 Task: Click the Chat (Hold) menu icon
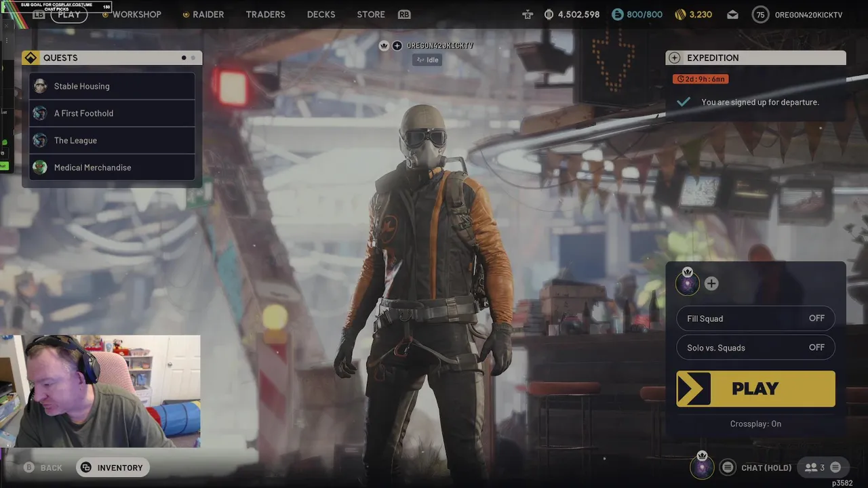(728, 468)
